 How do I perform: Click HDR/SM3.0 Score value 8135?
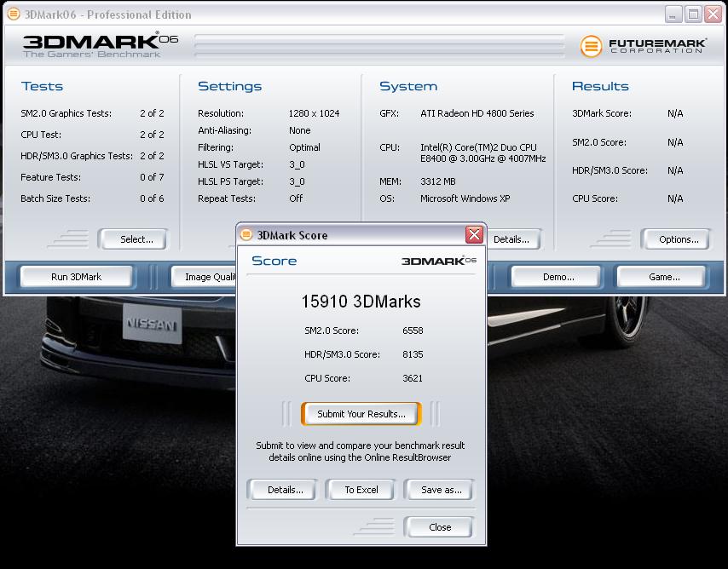413,354
